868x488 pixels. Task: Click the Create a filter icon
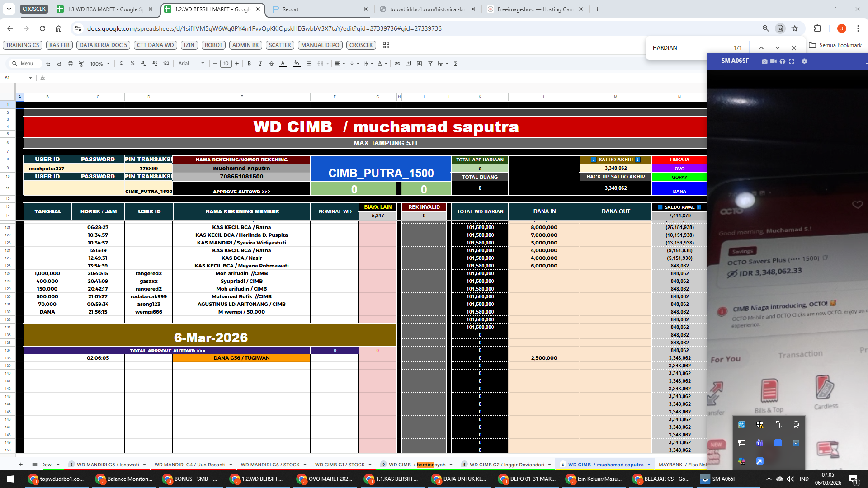click(x=430, y=64)
